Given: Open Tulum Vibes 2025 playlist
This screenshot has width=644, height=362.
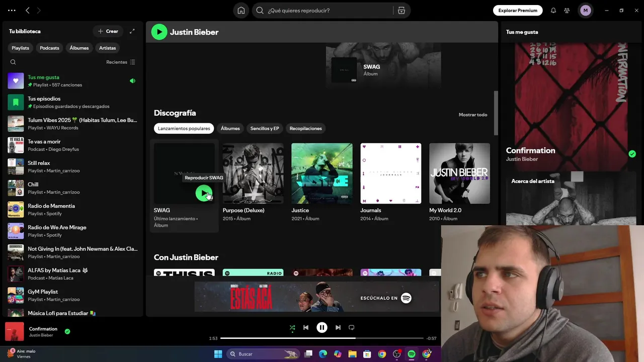Looking at the screenshot, I should 73,124.
